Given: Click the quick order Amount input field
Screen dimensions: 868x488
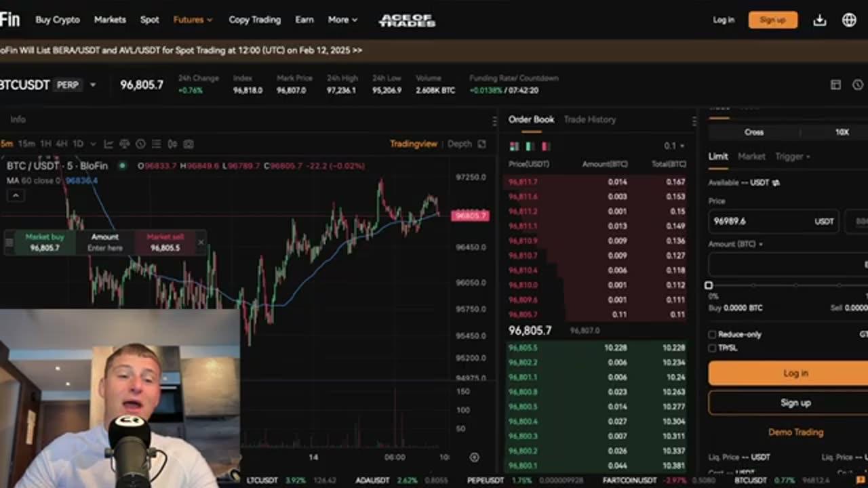Looking at the screenshot, I should pyautogui.click(x=105, y=243).
